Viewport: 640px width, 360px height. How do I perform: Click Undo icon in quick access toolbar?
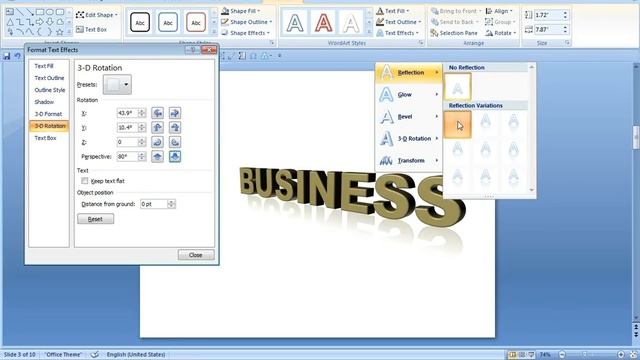pos(18,56)
